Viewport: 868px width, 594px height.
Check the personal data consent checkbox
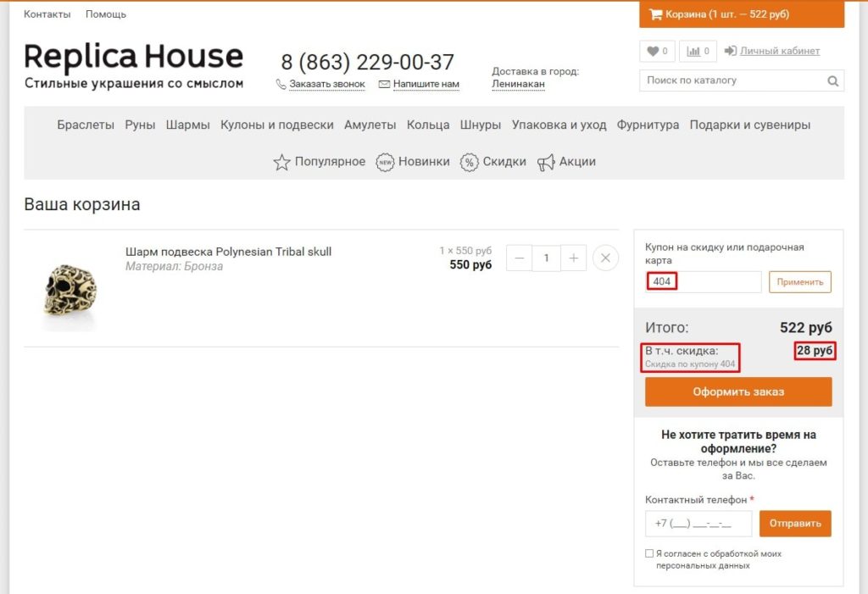point(648,553)
